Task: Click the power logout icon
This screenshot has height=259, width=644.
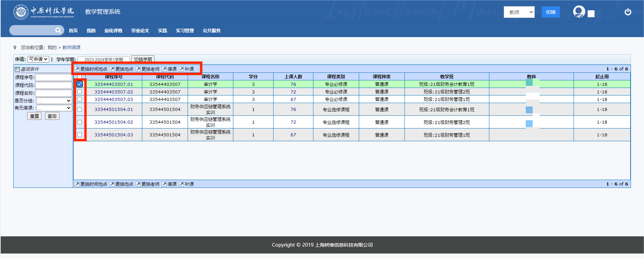Action: [x=628, y=12]
